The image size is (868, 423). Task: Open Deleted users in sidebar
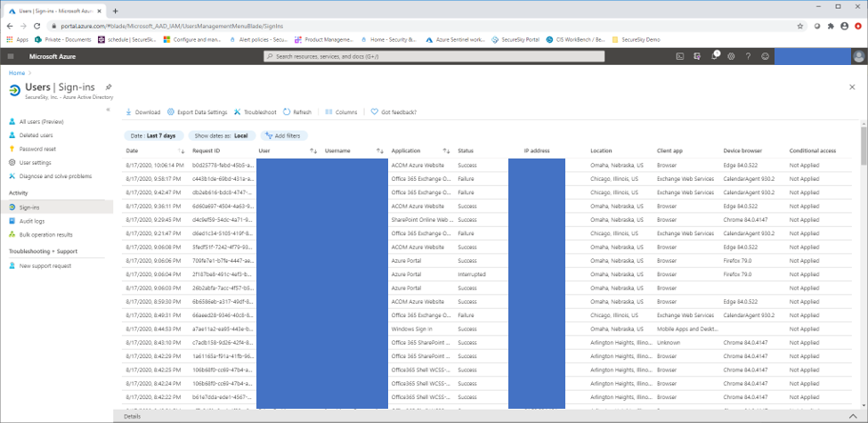point(36,135)
